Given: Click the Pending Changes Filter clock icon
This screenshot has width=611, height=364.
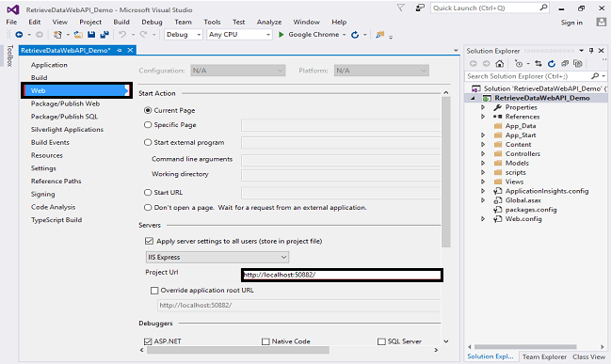Looking at the screenshot, I should (519, 63).
